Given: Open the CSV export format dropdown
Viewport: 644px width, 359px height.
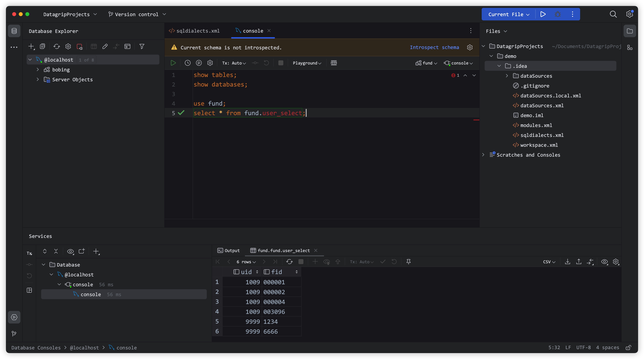Looking at the screenshot, I should [x=549, y=262].
